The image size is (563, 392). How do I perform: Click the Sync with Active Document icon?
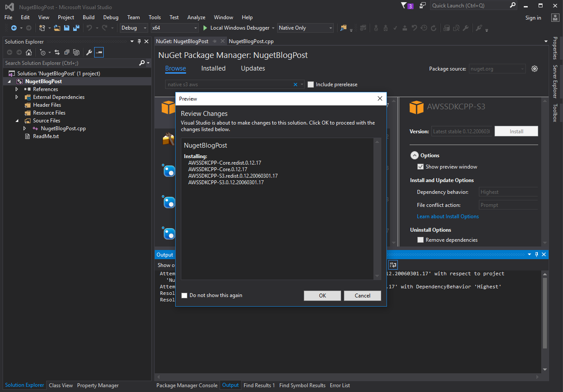[57, 52]
